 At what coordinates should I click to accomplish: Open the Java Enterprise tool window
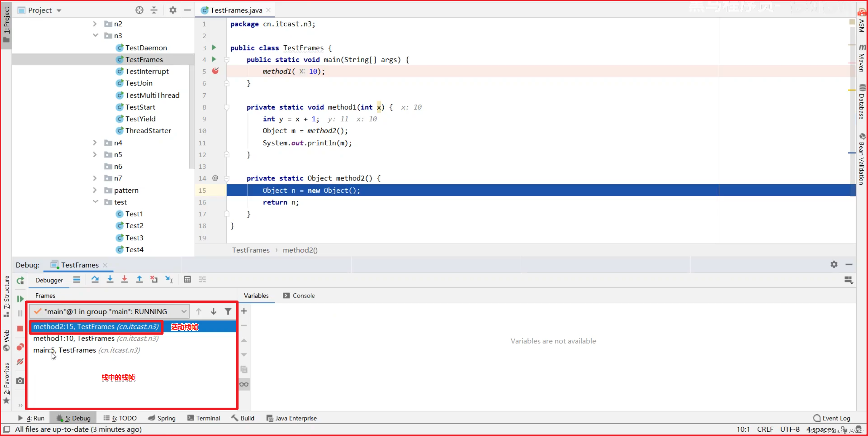pyautogui.click(x=292, y=418)
